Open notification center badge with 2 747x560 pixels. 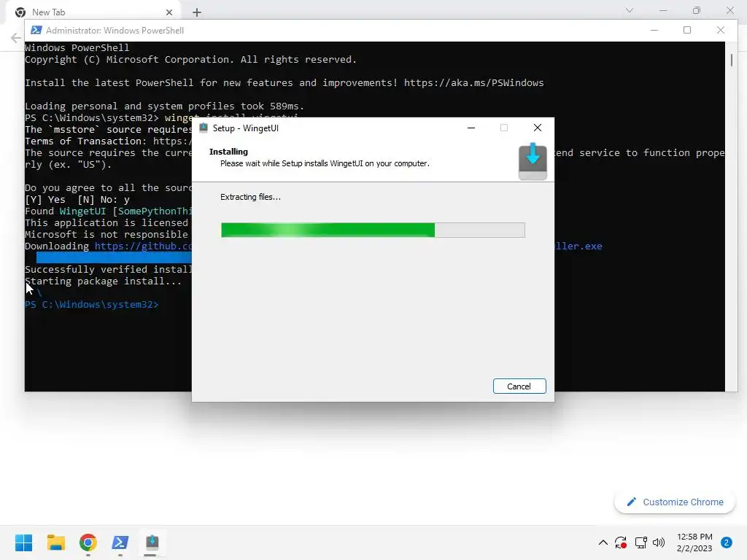[x=726, y=542]
